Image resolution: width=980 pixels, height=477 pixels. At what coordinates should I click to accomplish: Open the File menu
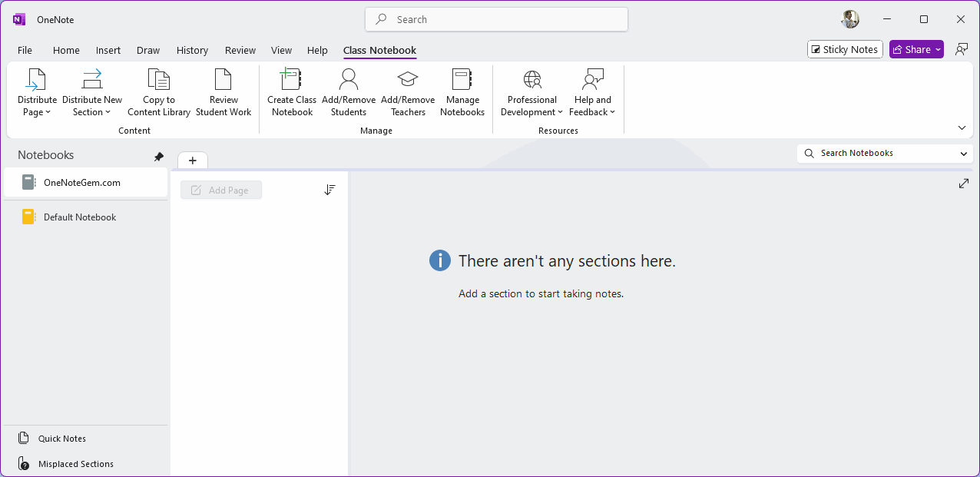tap(25, 50)
